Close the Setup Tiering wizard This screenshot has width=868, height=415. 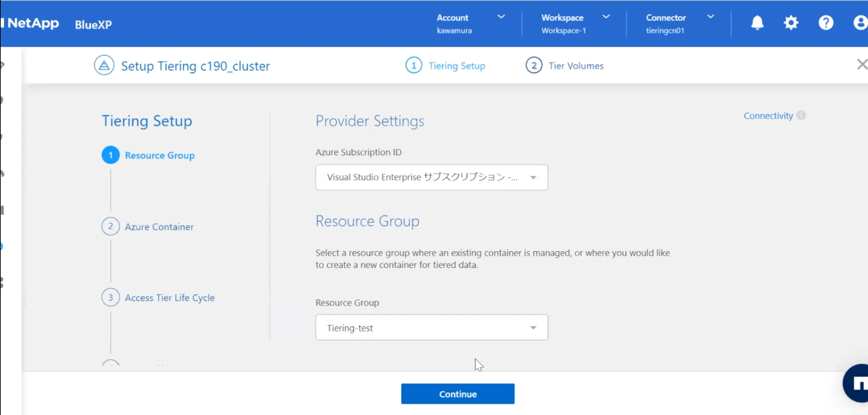[861, 64]
